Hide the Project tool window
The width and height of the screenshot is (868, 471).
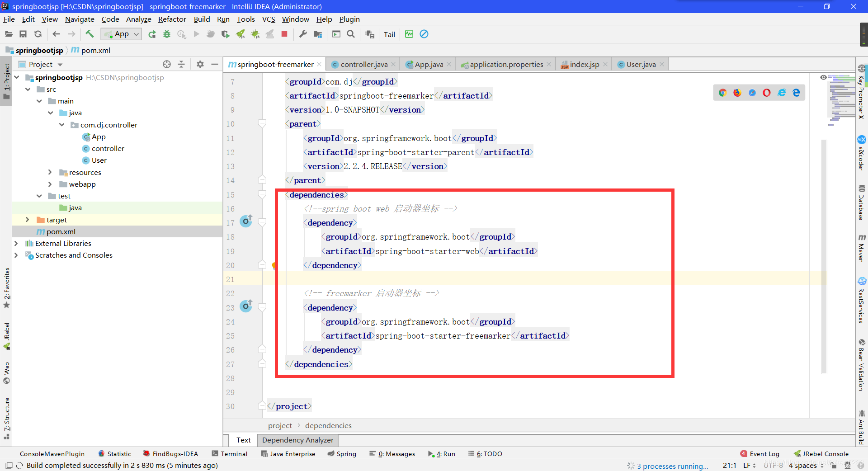(215, 64)
